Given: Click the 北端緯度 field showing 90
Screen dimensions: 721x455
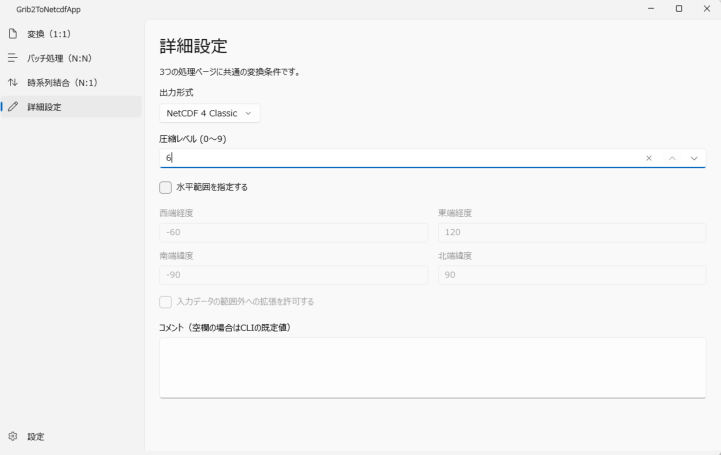Looking at the screenshot, I should click(x=572, y=275).
